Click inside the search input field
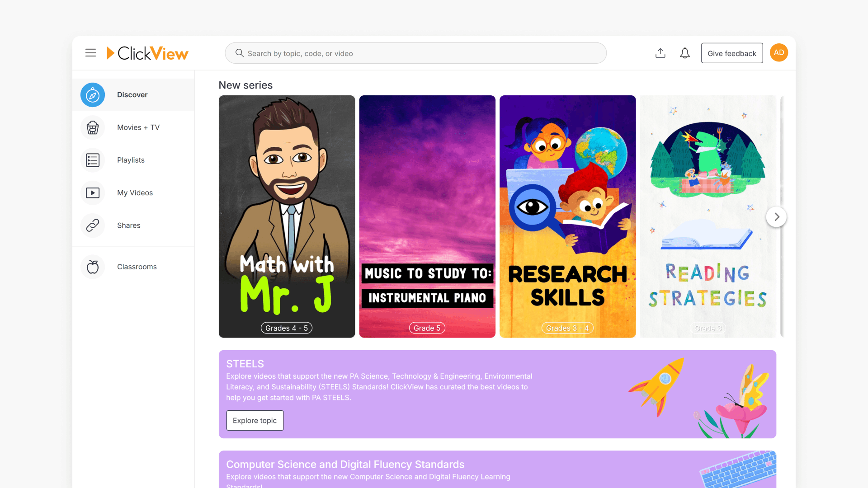The height and width of the screenshot is (488, 868). point(407,53)
